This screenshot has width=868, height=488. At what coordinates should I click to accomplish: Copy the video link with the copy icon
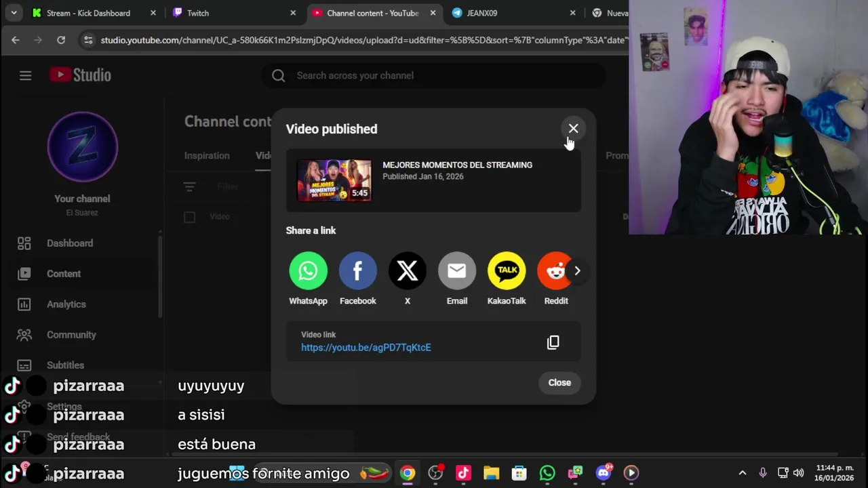click(553, 342)
